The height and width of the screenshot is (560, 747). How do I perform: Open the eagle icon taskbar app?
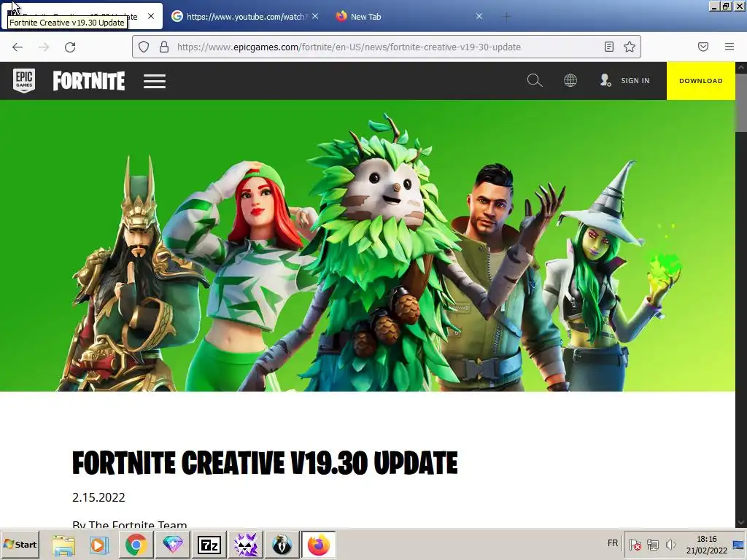coord(282,545)
